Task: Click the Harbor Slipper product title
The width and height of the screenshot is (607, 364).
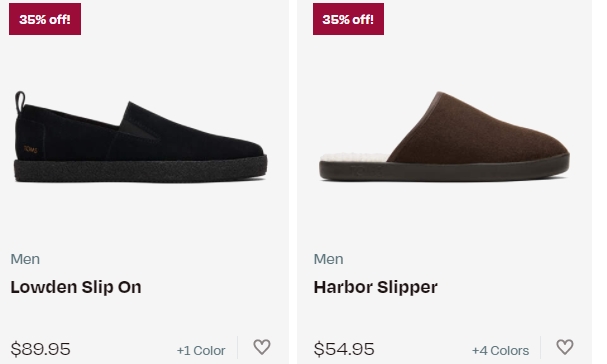Action: (376, 287)
